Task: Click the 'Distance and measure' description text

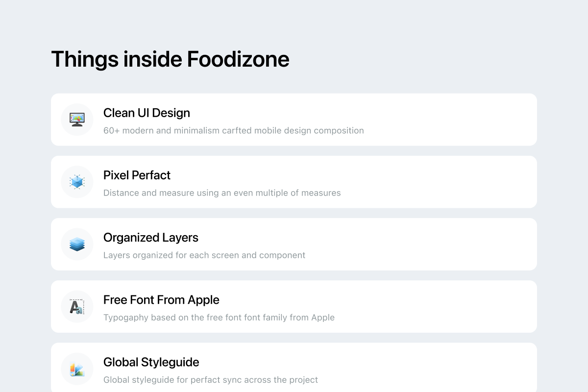Action: (222, 193)
